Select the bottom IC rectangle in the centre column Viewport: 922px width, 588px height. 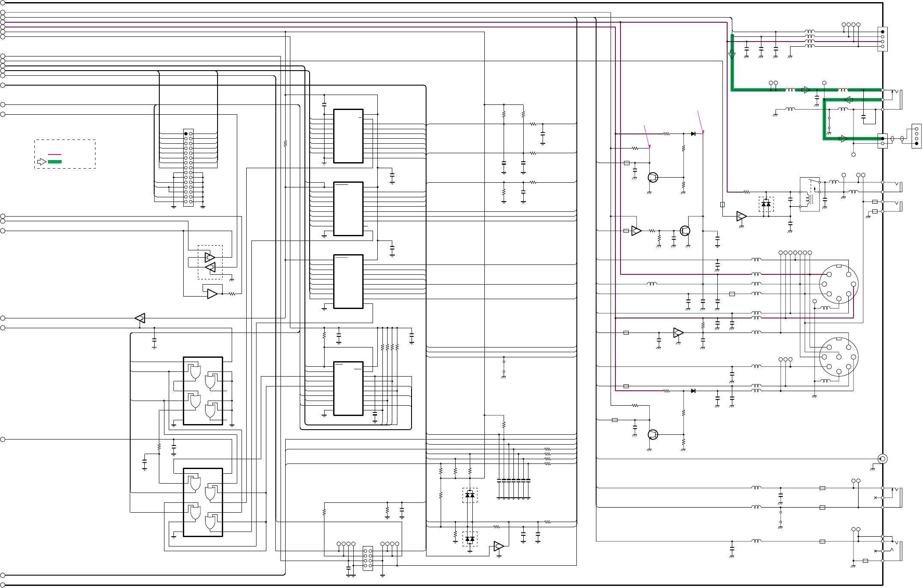click(349, 388)
